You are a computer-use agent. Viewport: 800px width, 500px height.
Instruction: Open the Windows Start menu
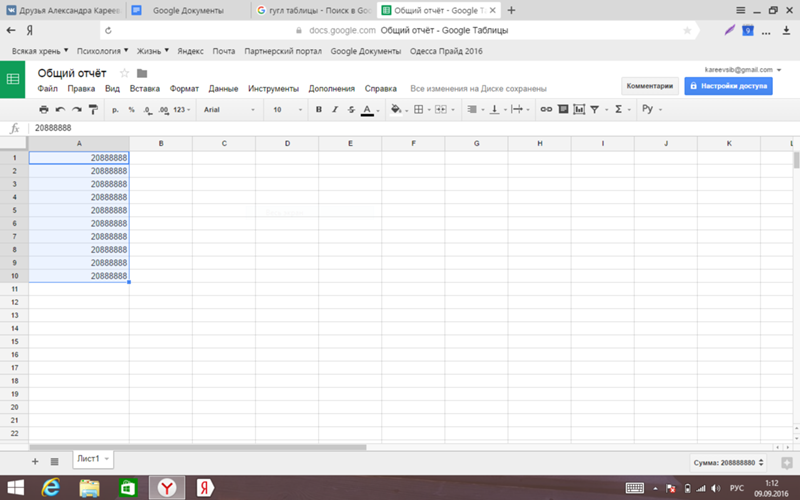tap(15, 488)
